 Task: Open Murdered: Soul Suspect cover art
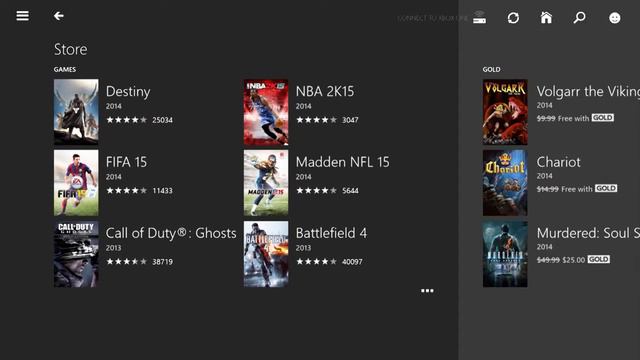point(505,254)
